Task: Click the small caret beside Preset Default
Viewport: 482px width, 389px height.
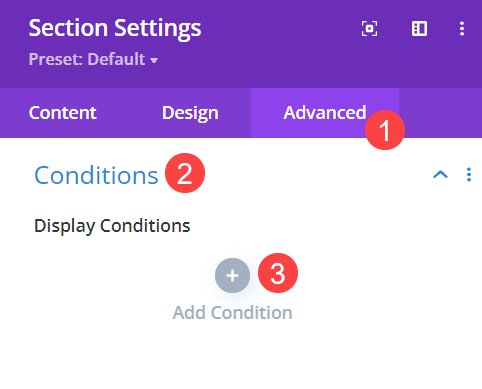Action: tap(154, 61)
